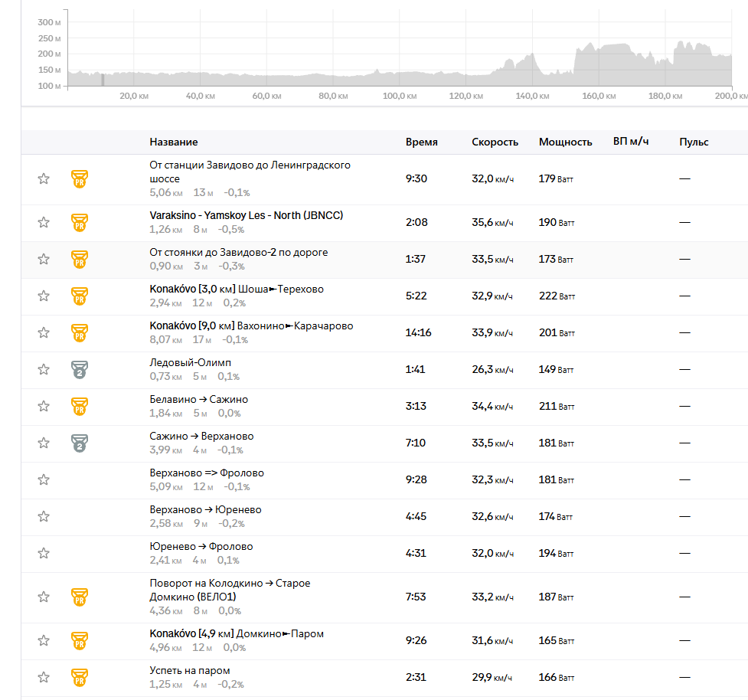The height and width of the screenshot is (700, 748).
Task: Open segment Konakóvo [4,9 км] Домкино►Паром
Action: pyautogui.click(x=237, y=633)
